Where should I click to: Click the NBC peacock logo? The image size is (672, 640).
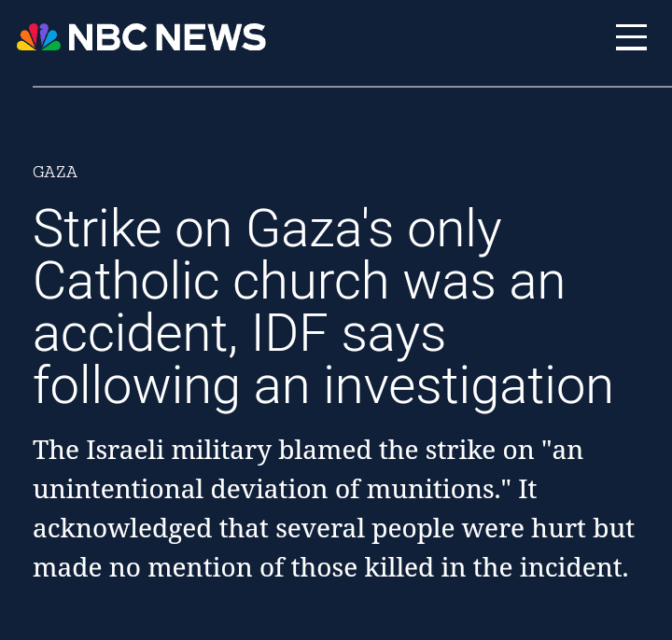[x=38, y=37]
